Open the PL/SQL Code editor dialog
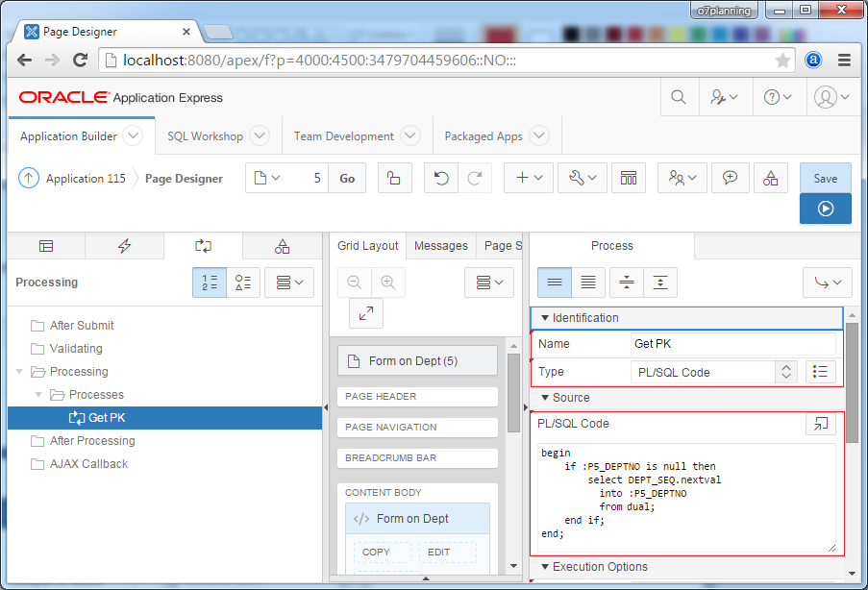This screenshot has width=868, height=590. (820, 424)
